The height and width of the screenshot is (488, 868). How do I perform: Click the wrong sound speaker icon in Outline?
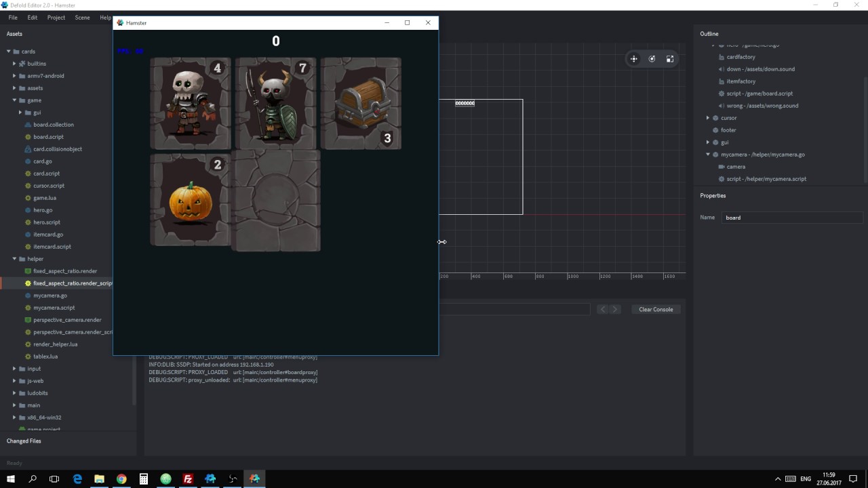722,106
